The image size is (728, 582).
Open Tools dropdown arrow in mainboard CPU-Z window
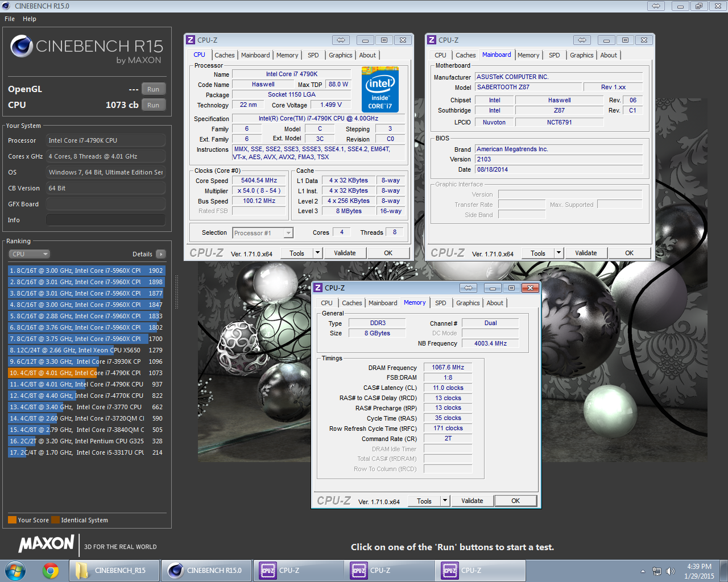(559, 253)
